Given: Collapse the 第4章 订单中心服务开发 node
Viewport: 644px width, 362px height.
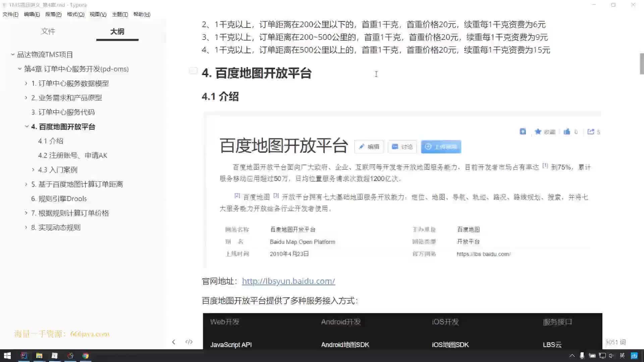Looking at the screenshot, I should [x=19, y=69].
